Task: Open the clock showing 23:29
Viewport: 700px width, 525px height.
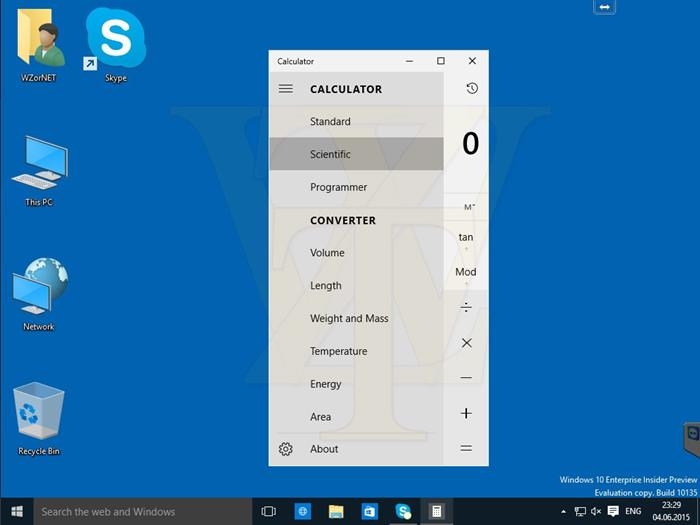Action: tap(671, 511)
